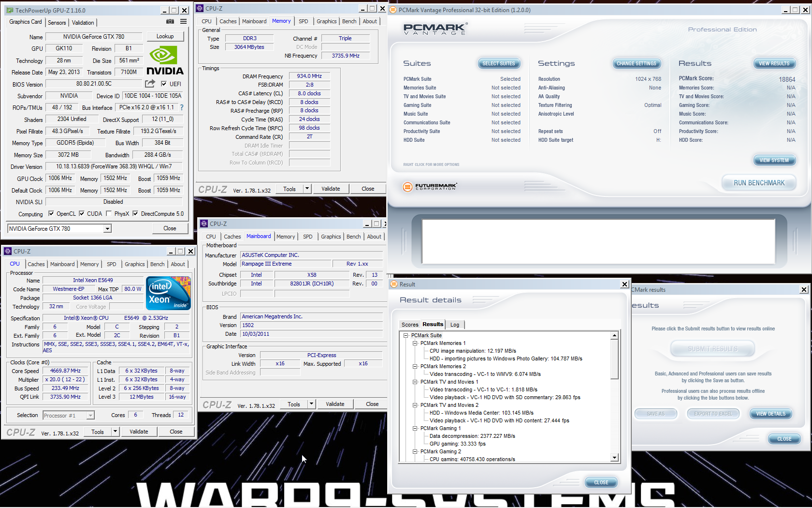Click the RUN BENCHMARK button

[759, 183]
